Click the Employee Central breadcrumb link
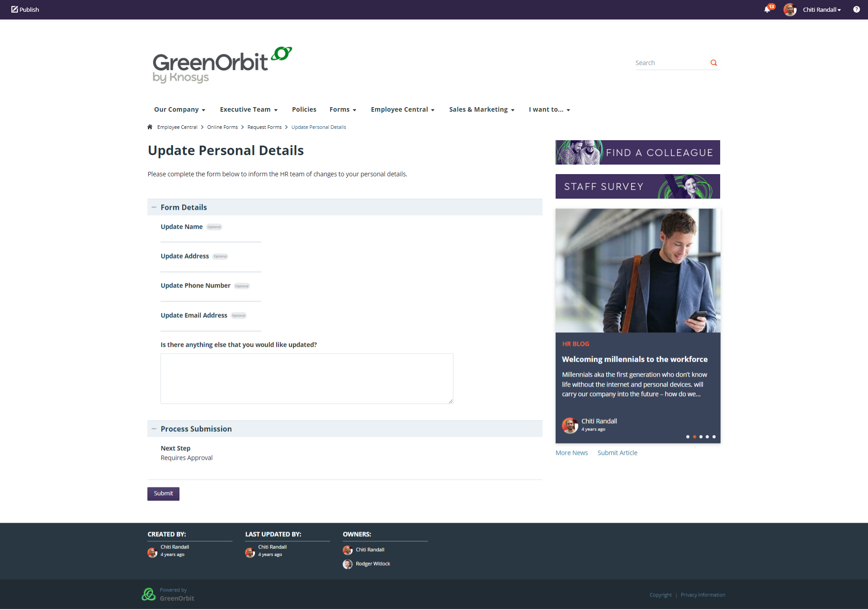This screenshot has width=868, height=610. click(176, 127)
